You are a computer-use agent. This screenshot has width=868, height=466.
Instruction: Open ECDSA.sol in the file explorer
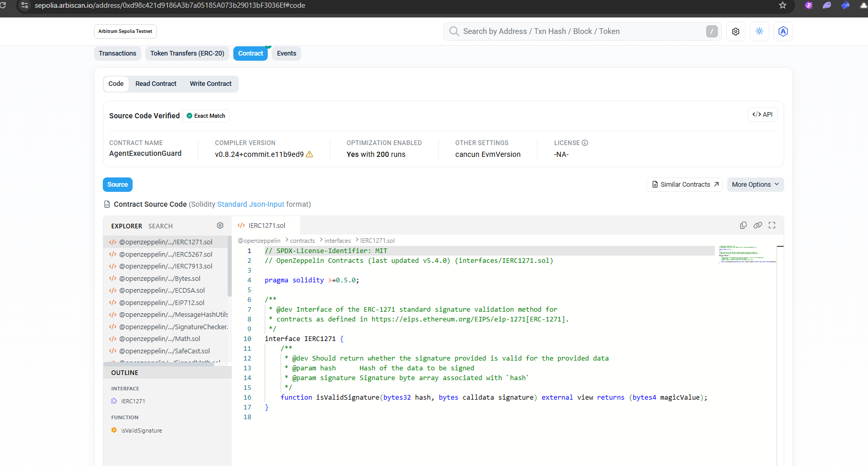(165, 291)
